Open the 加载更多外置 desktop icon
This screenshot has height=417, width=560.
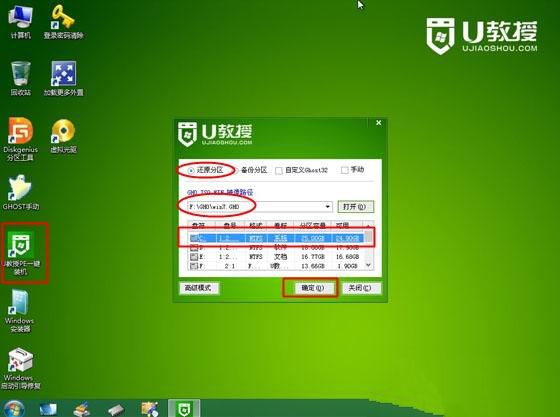point(63,78)
